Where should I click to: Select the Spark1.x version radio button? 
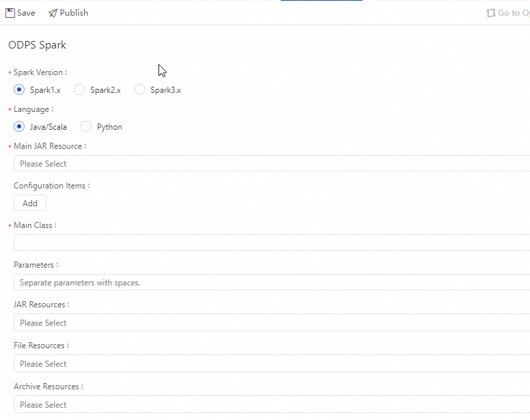pos(19,90)
